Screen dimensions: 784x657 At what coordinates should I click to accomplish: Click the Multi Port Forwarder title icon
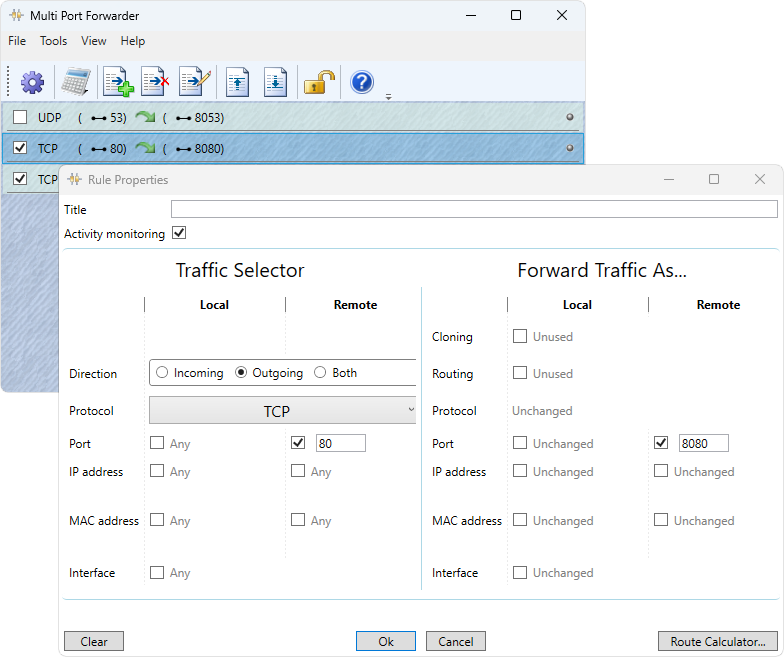pyautogui.click(x=16, y=16)
